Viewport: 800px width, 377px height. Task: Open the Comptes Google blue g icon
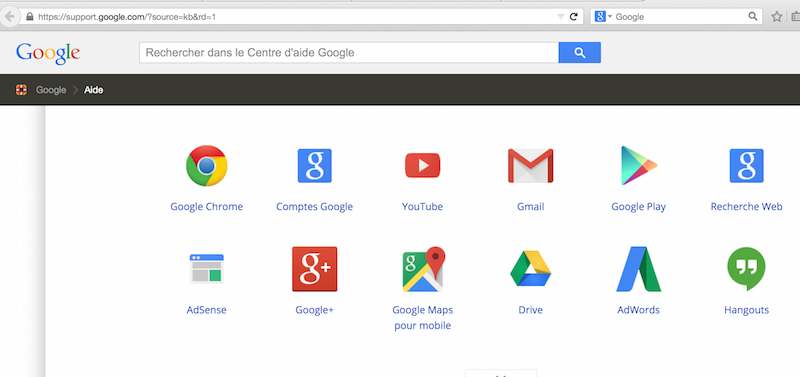pos(314,166)
